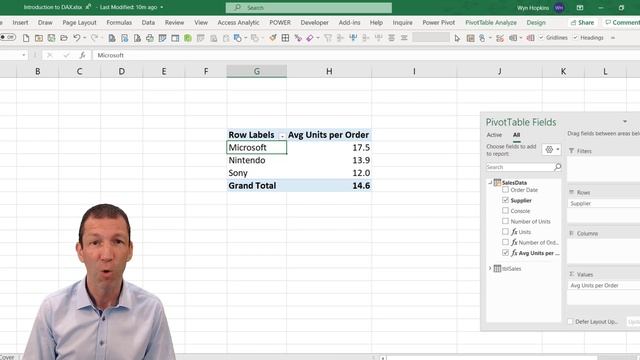The height and width of the screenshot is (360, 640).
Task: Click the printer icon in quick toolbar
Action: pos(150,38)
